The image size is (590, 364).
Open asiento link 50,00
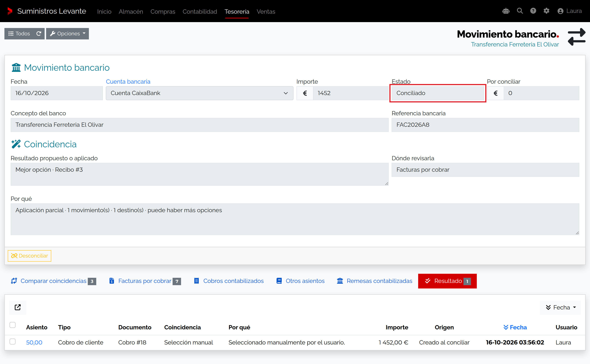[x=34, y=342]
